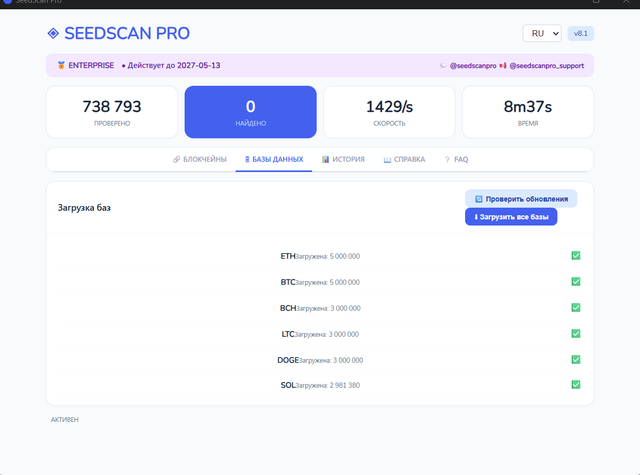This screenshot has height=475, width=640.
Task: Select the 8m37s Время card
Action: tap(528, 112)
